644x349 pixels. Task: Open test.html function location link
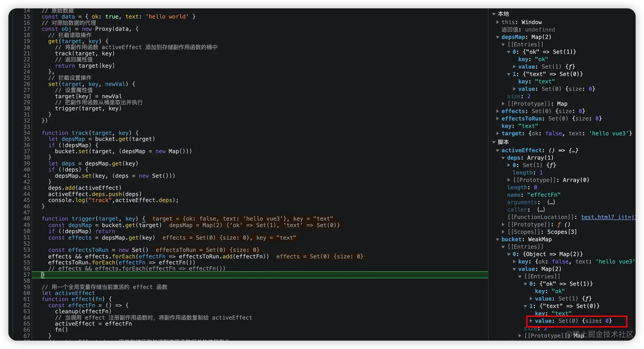pyautogui.click(x=608, y=217)
